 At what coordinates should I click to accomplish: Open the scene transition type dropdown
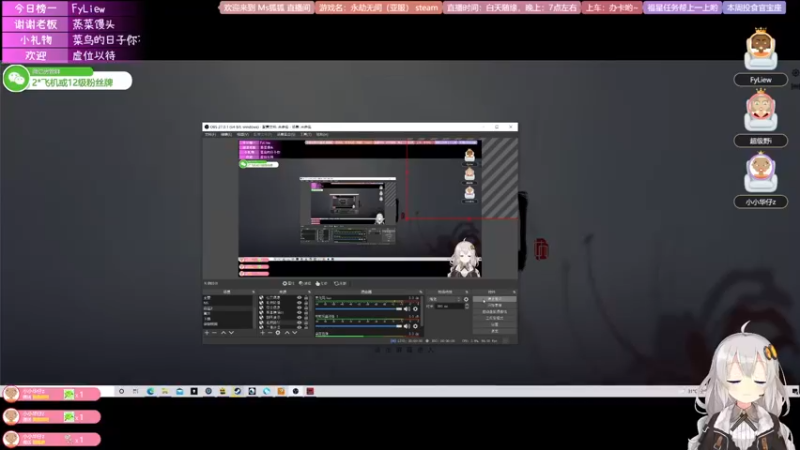click(444, 299)
